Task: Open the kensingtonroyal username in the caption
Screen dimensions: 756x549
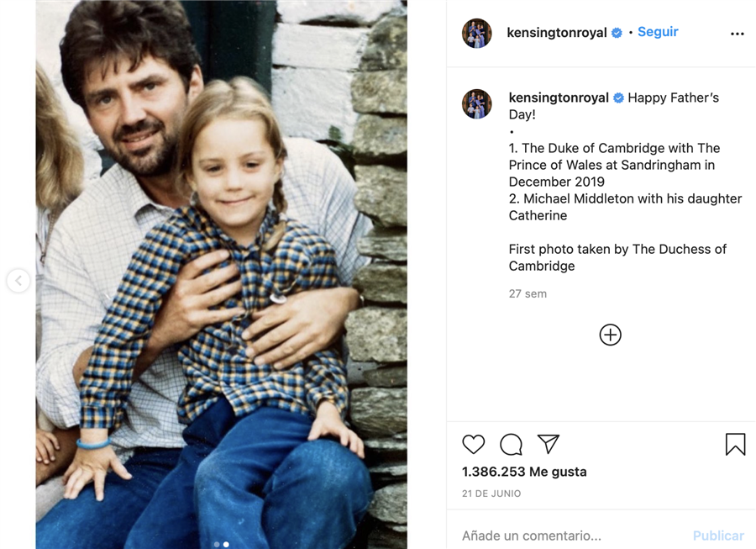Action: click(559, 98)
